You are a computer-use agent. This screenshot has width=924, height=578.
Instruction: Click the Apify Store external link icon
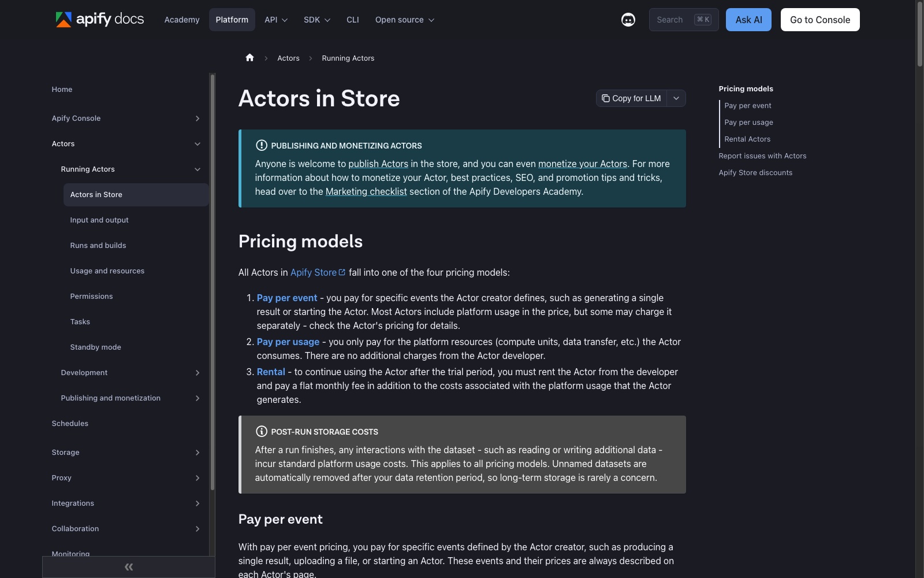tap(342, 272)
